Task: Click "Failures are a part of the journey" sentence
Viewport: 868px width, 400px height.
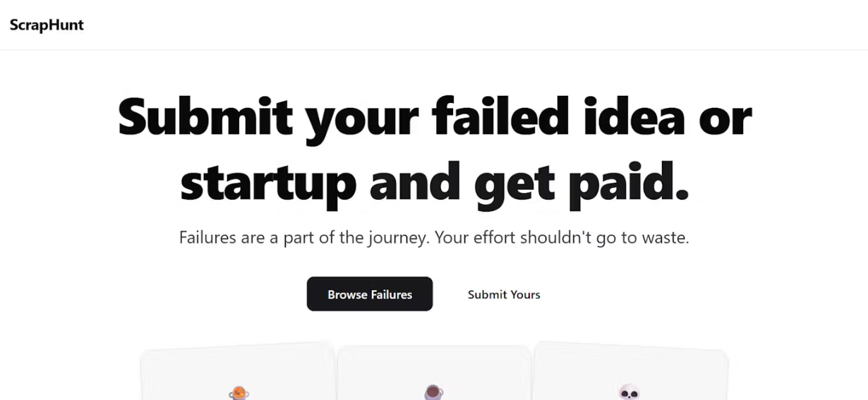Action: [x=304, y=237]
